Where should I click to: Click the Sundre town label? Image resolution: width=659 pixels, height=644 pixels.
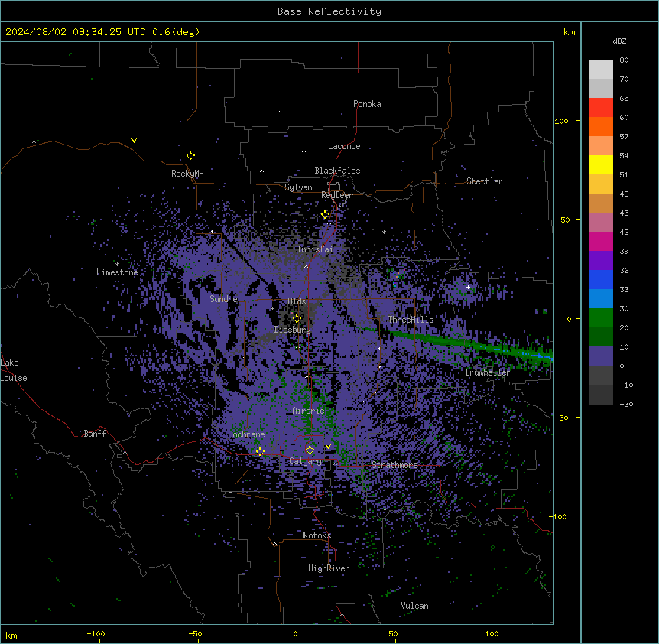[x=223, y=299]
